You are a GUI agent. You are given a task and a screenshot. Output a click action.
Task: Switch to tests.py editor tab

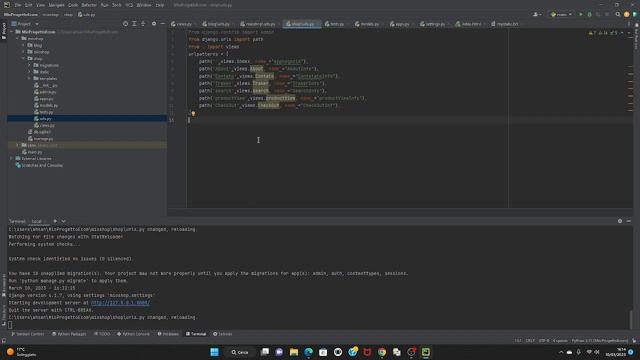336,24
